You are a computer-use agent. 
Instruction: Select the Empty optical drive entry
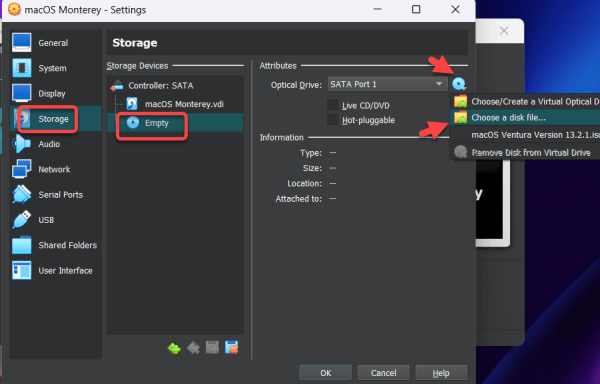(x=175, y=123)
